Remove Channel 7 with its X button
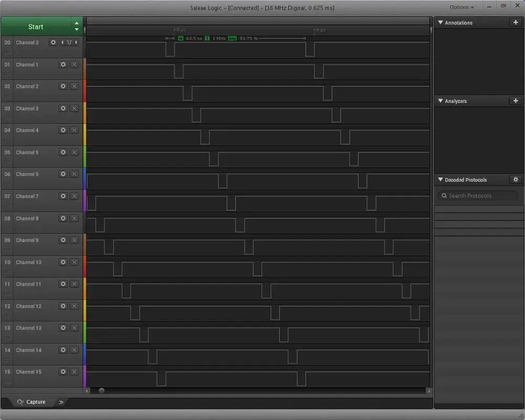 click(x=75, y=196)
